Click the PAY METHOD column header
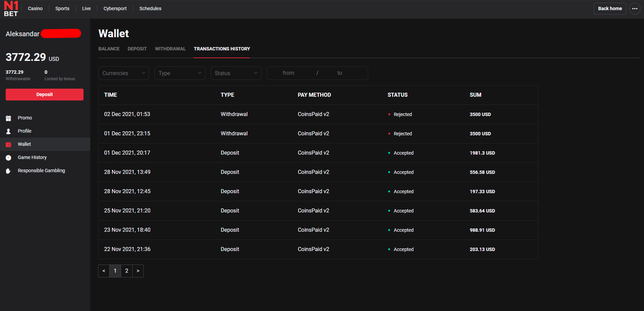Screen dimensions: 644x311 (x=314, y=95)
